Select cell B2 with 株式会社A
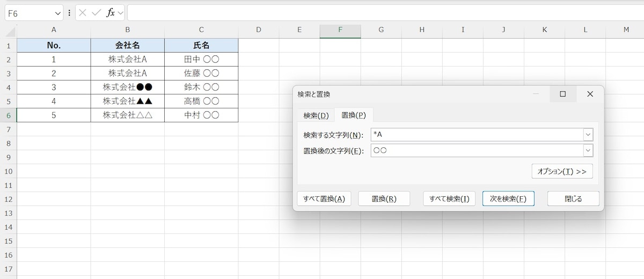 (128, 59)
